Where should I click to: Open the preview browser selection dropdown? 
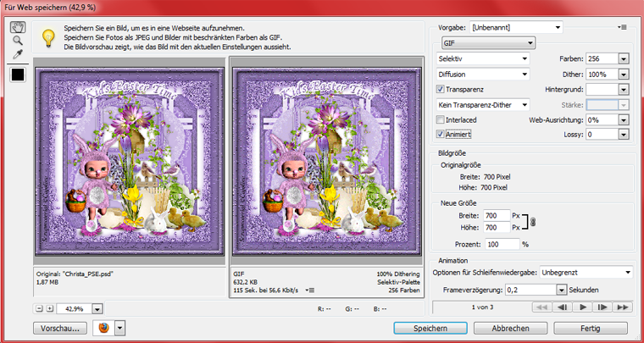(x=120, y=328)
